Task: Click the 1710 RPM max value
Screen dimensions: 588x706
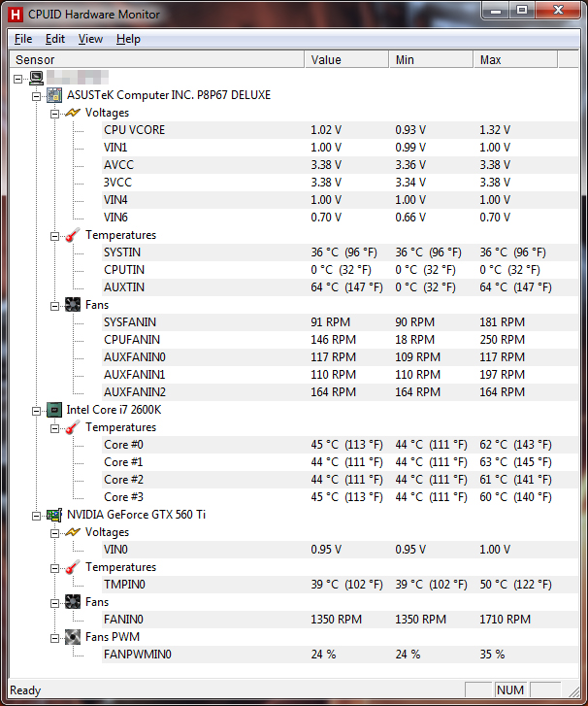Action: [506, 620]
